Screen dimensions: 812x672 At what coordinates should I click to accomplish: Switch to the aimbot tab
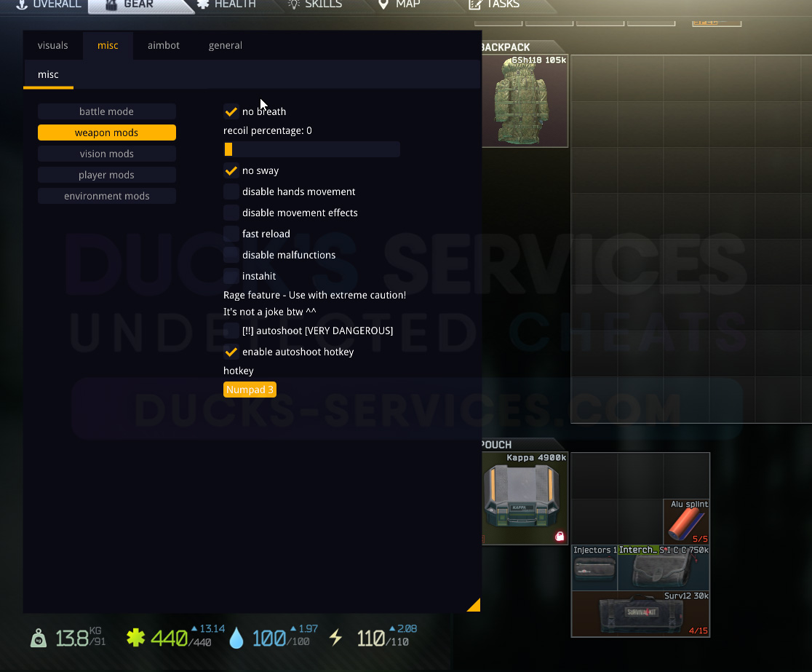coord(164,46)
